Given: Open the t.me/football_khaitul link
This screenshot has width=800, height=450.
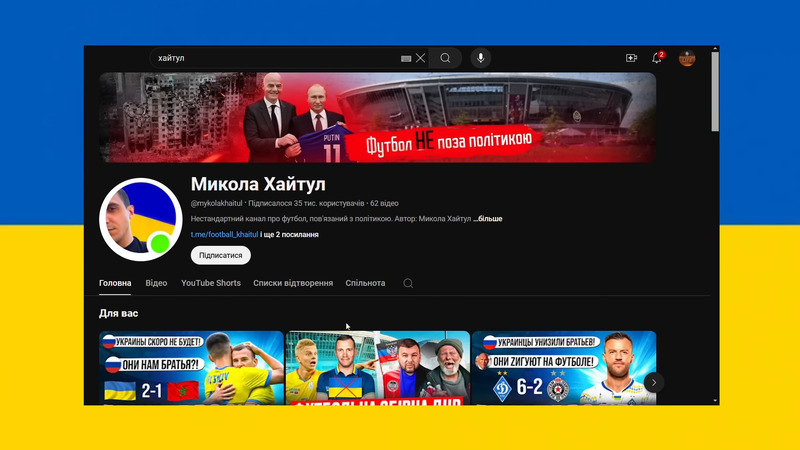Looking at the screenshot, I should click(224, 234).
